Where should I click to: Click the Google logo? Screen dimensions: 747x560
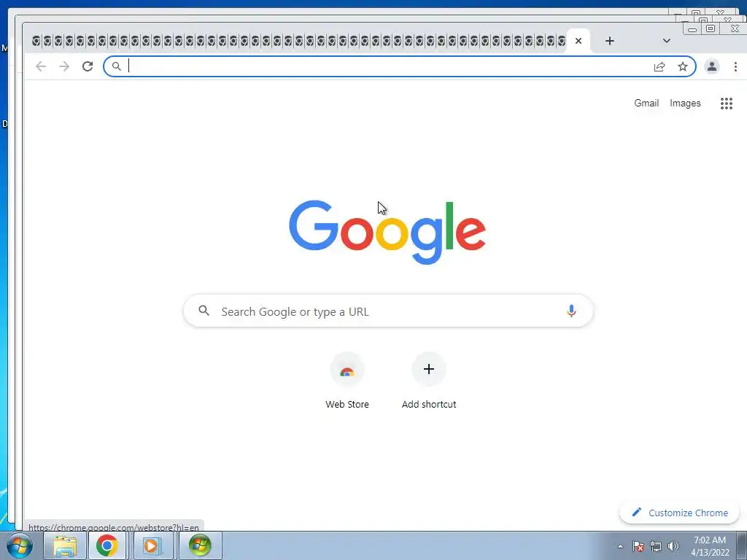[387, 232]
